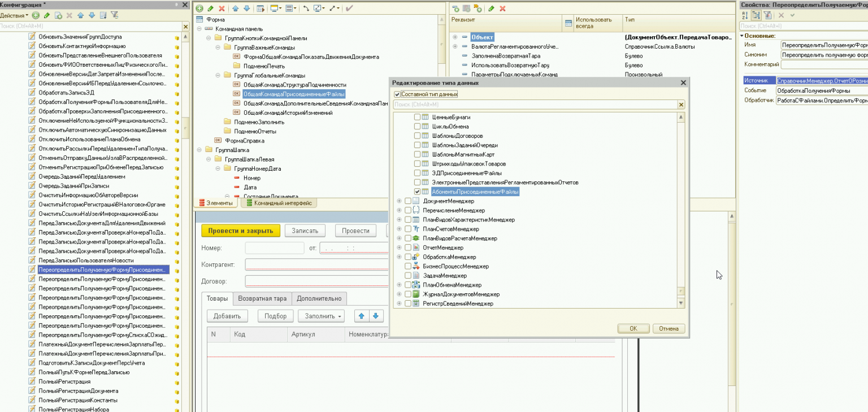Expand the ДокументМенеджер node
This screenshot has width=868, height=412.
pos(399,201)
